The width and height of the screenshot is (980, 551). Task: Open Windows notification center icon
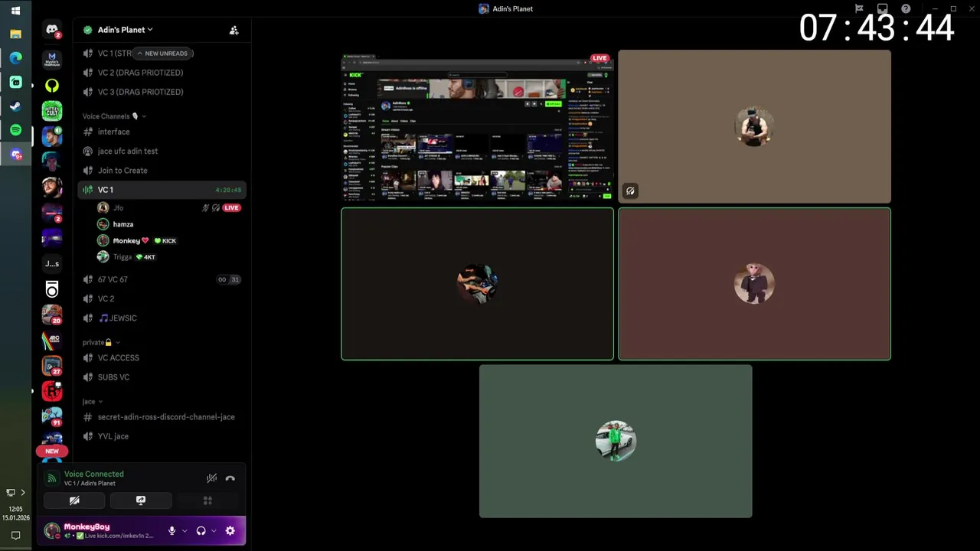click(x=15, y=536)
